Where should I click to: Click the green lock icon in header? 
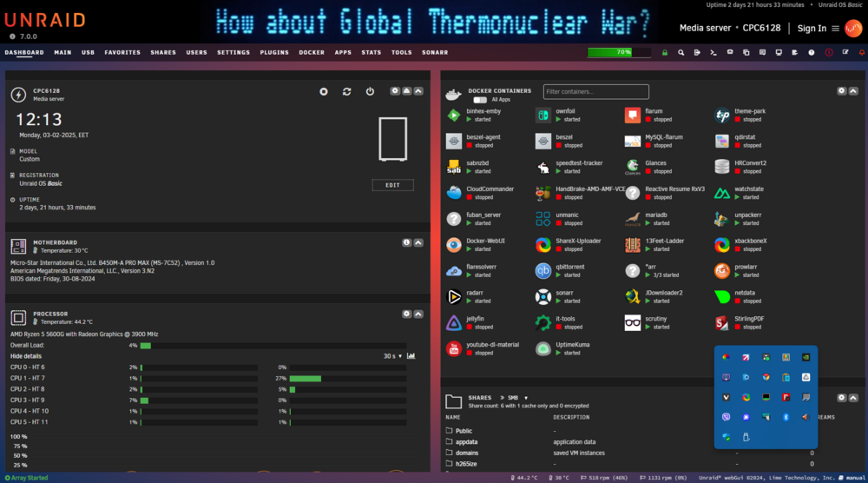(665, 53)
